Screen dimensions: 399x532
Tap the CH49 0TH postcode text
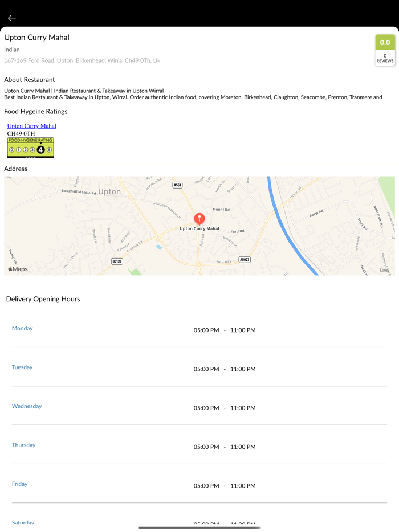pyautogui.click(x=21, y=133)
